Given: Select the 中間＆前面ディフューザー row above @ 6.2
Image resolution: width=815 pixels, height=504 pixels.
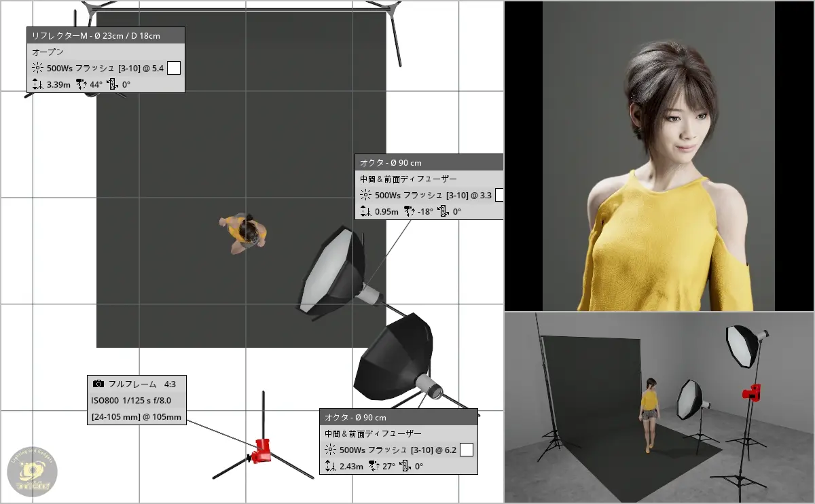Looking at the screenshot, I should coord(398,433).
